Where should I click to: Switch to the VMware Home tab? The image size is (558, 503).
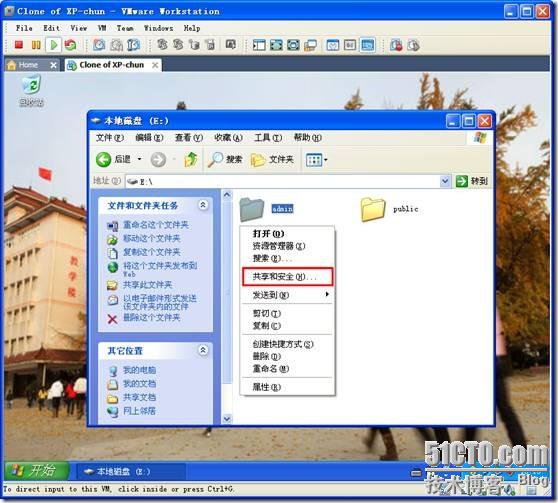32,65
